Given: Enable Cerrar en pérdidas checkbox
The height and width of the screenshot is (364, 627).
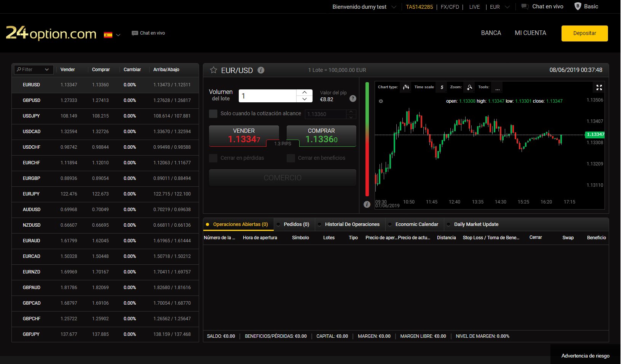Looking at the screenshot, I should (x=213, y=158).
